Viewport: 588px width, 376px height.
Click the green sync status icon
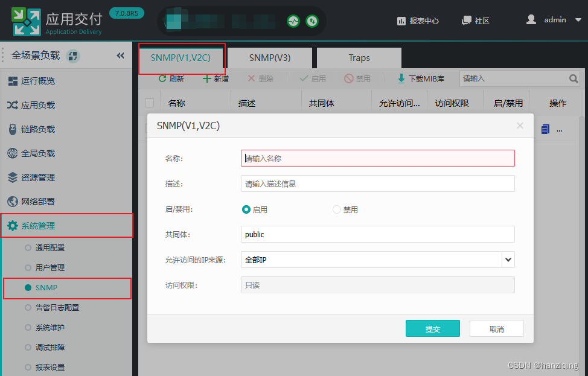[312, 21]
